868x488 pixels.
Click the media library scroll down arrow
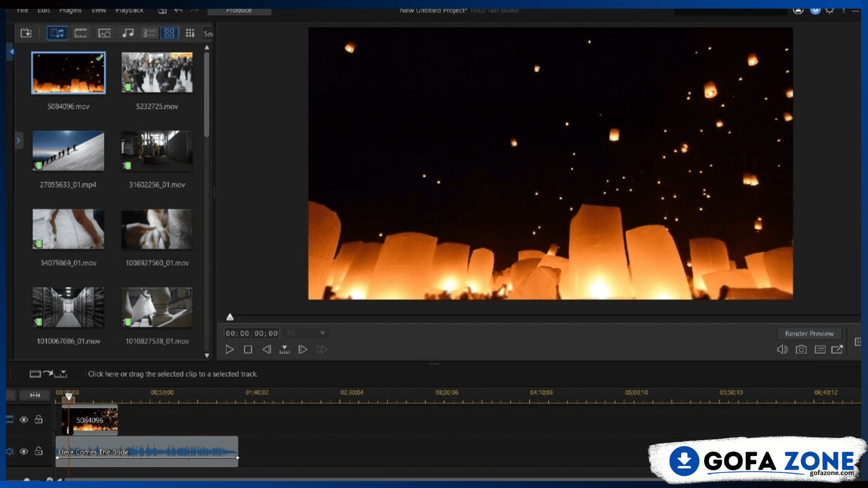tap(207, 356)
